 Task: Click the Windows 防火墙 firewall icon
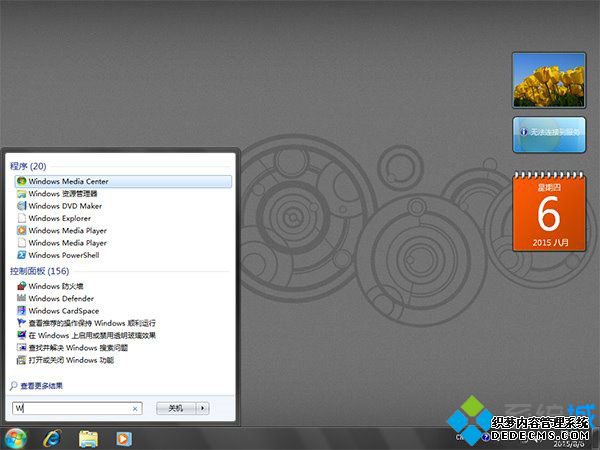21,286
